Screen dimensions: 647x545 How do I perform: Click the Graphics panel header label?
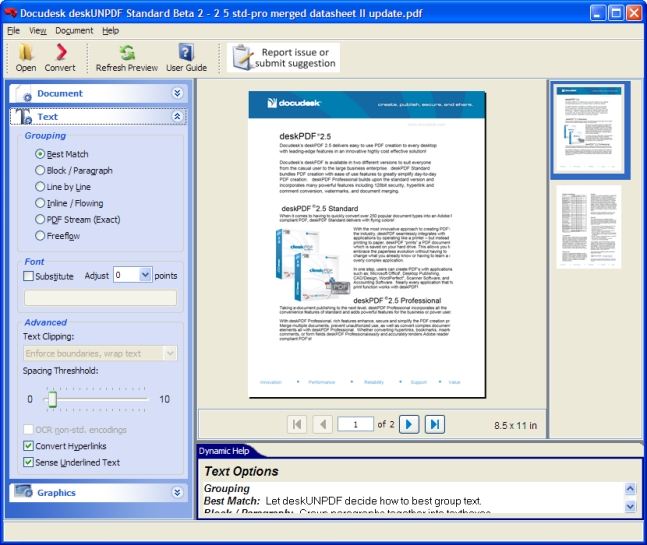coord(57,493)
